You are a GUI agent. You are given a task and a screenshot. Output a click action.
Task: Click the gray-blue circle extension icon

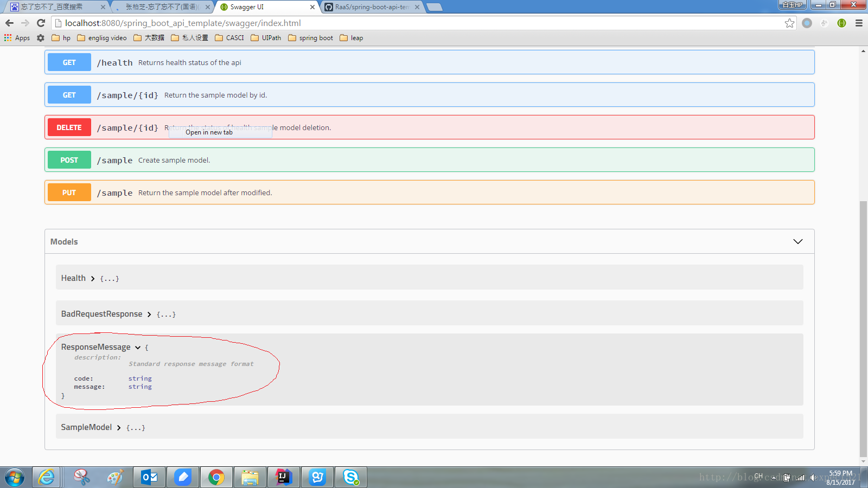pyautogui.click(x=807, y=23)
